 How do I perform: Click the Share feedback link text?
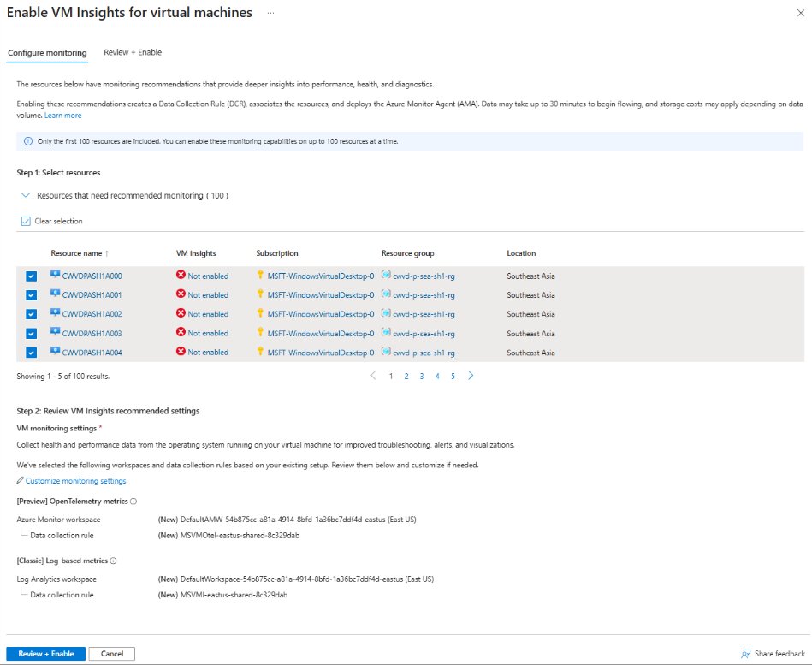click(779, 654)
